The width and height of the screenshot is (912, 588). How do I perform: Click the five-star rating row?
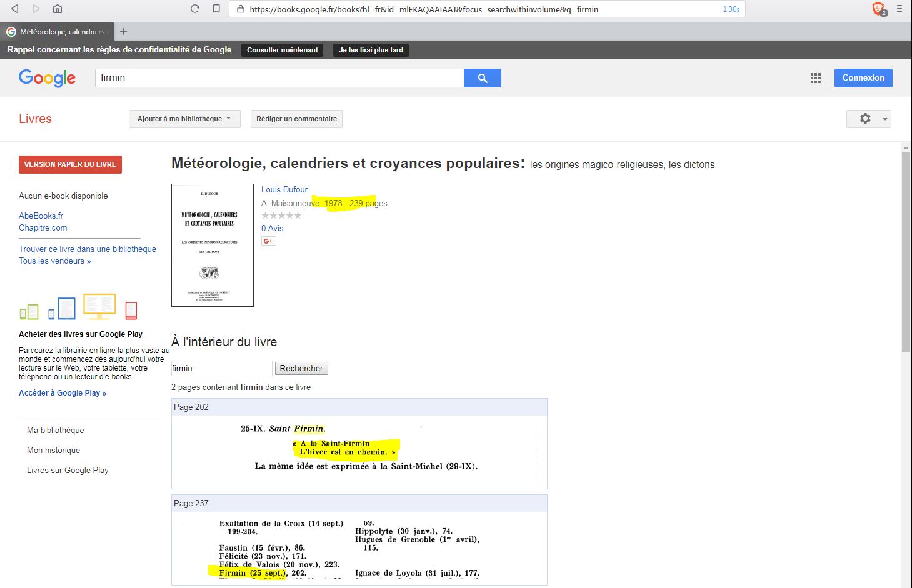pos(281,216)
